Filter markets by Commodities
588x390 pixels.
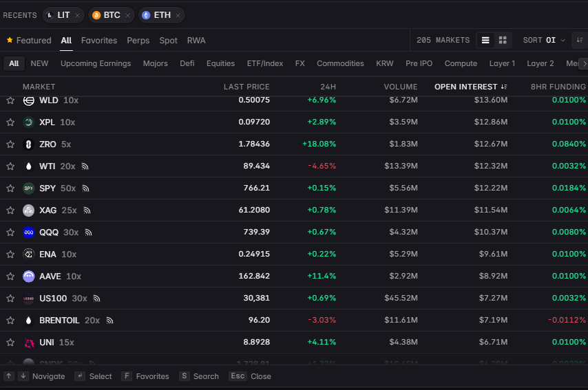click(x=340, y=64)
